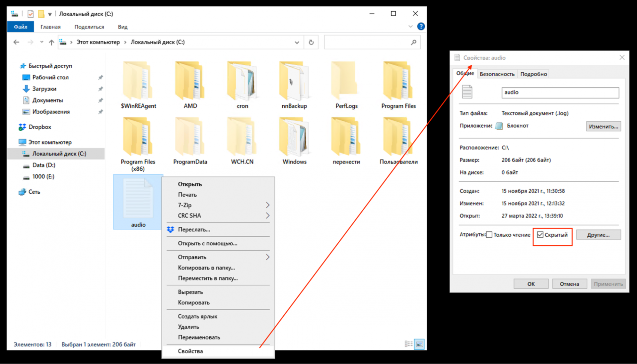Click the refresh icon beside the address bar
Viewport: 637px width, 364px height.
pos(311,42)
